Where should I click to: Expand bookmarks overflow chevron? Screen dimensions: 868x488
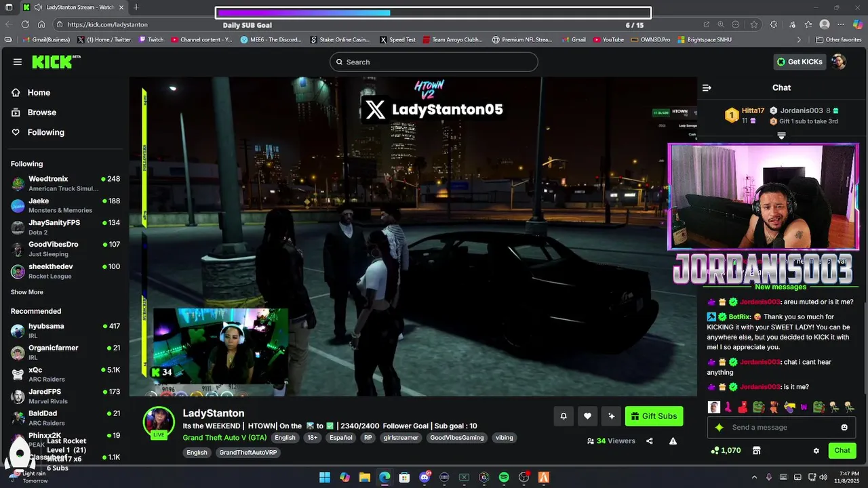point(799,40)
